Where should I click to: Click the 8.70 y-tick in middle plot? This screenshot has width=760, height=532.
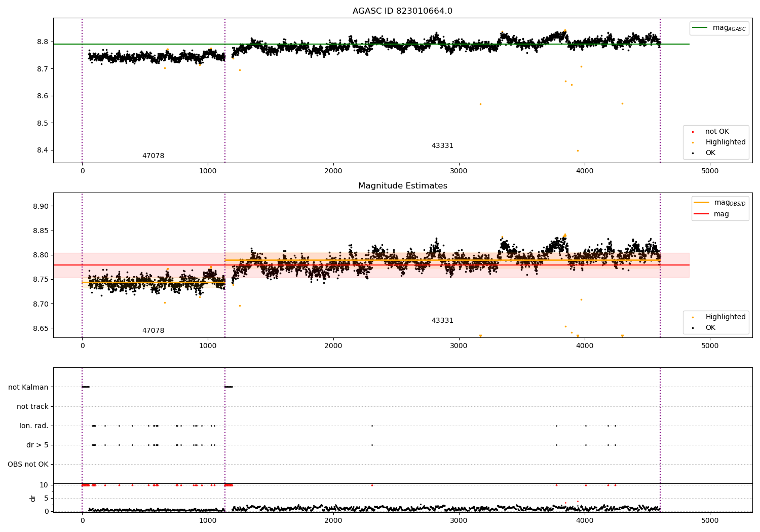(42, 304)
